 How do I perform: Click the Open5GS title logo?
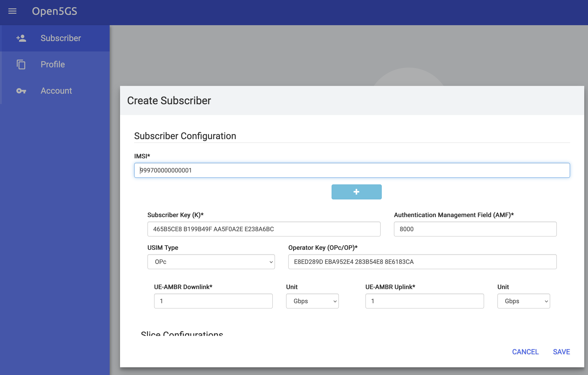coord(54,11)
